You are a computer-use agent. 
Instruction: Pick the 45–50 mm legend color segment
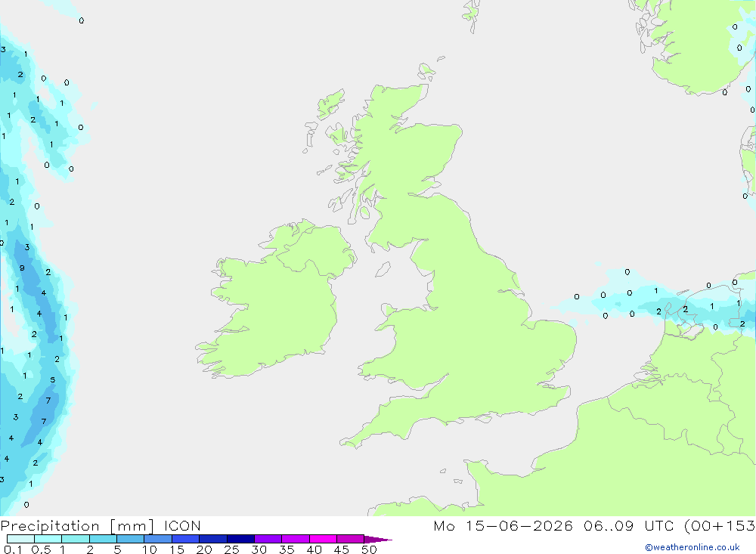pos(350,539)
